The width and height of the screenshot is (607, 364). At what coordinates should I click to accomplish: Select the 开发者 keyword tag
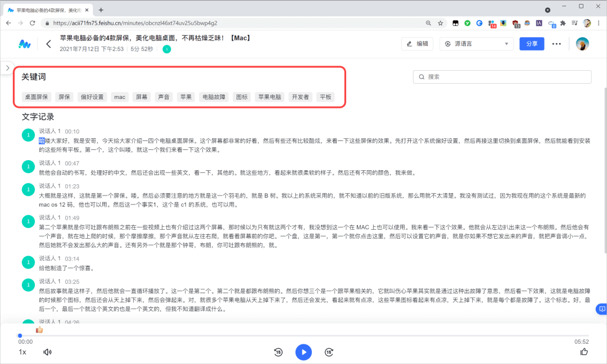point(300,97)
